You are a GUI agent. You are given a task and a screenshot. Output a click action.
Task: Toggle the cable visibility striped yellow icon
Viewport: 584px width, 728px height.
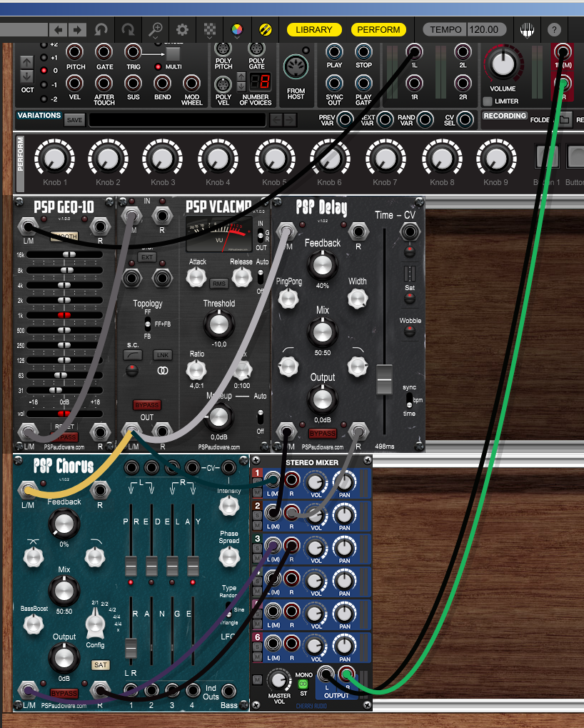265,30
